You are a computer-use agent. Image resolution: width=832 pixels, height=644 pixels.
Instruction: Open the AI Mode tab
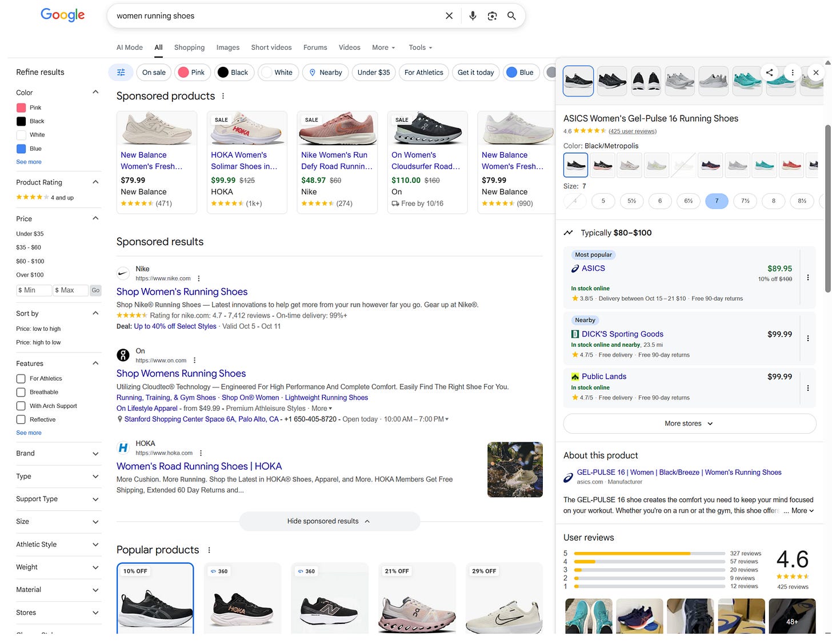click(130, 47)
